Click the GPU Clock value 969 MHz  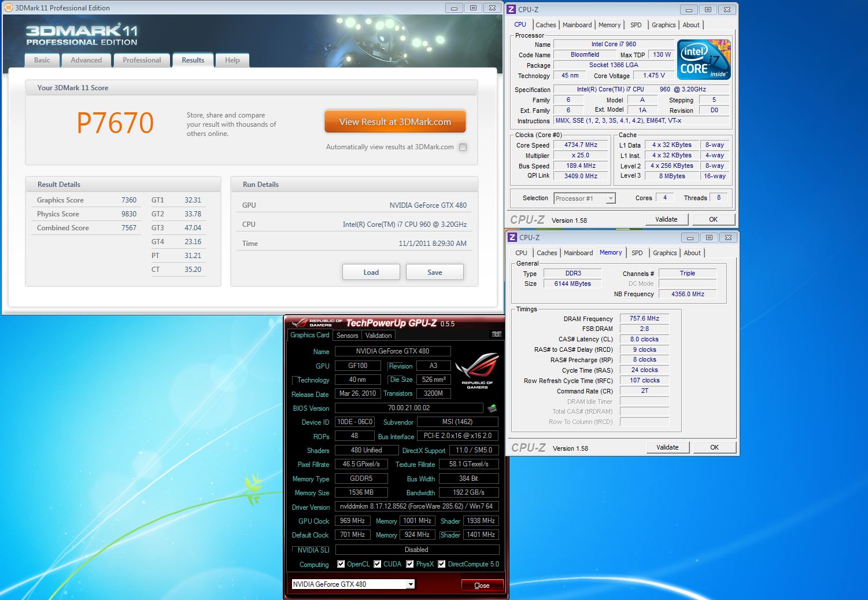click(x=352, y=521)
